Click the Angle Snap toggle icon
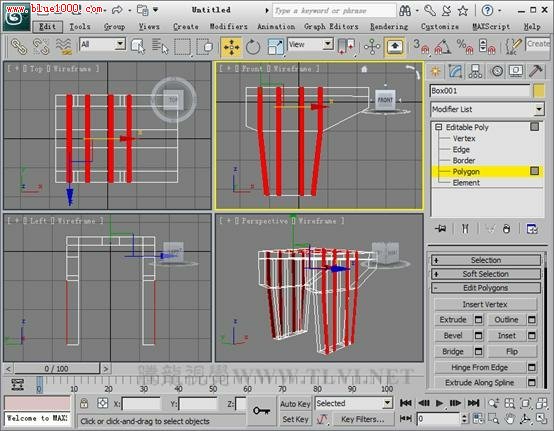Image resolution: width=554 pixels, height=431 pixels. click(x=442, y=47)
